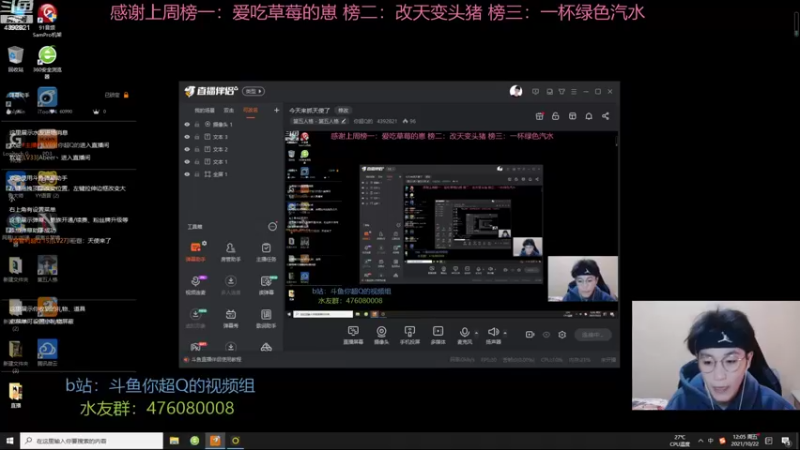Image resolution: width=800 pixels, height=450 pixels.
Task: Lock the 文本 2 source
Action: (x=197, y=149)
